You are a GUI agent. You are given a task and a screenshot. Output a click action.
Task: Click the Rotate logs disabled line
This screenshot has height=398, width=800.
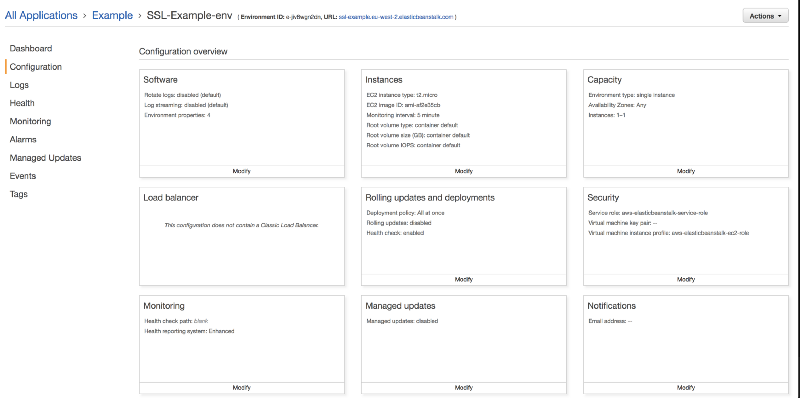(x=183, y=95)
